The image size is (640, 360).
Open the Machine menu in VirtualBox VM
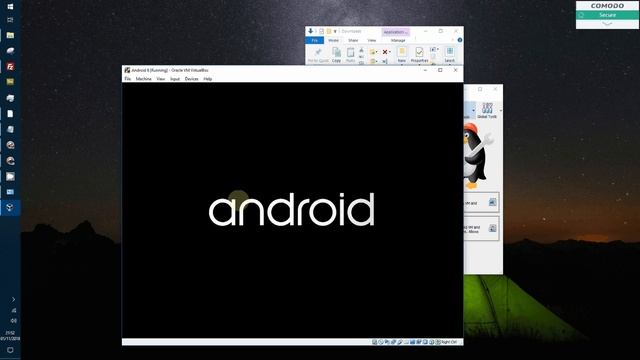click(144, 79)
